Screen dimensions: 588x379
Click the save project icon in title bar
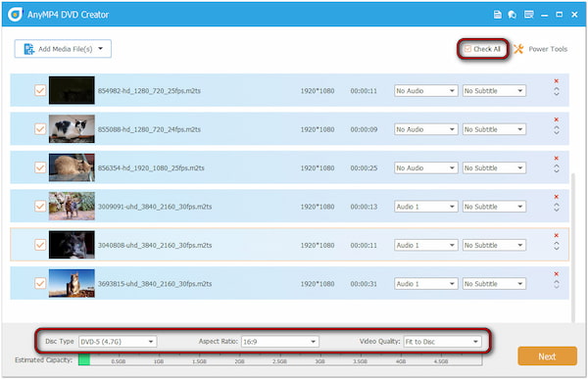[497, 15]
